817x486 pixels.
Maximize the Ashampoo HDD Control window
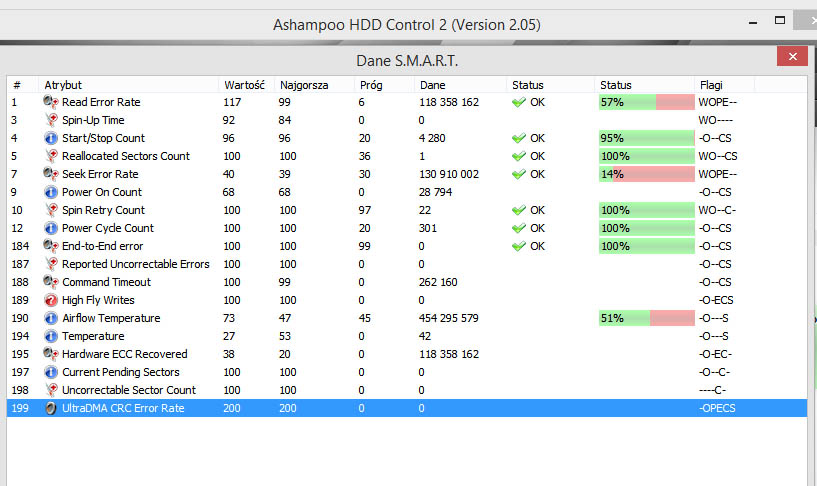(x=779, y=21)
